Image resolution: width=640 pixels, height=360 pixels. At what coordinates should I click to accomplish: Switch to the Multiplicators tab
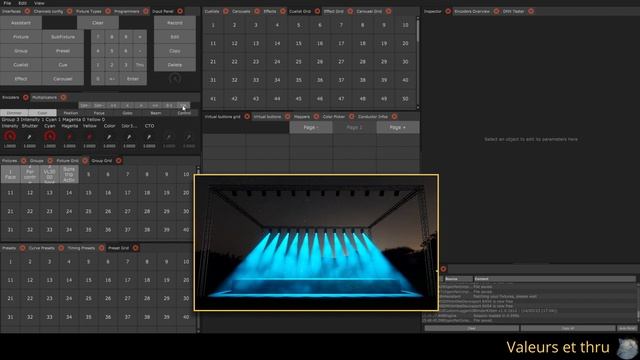44,98
